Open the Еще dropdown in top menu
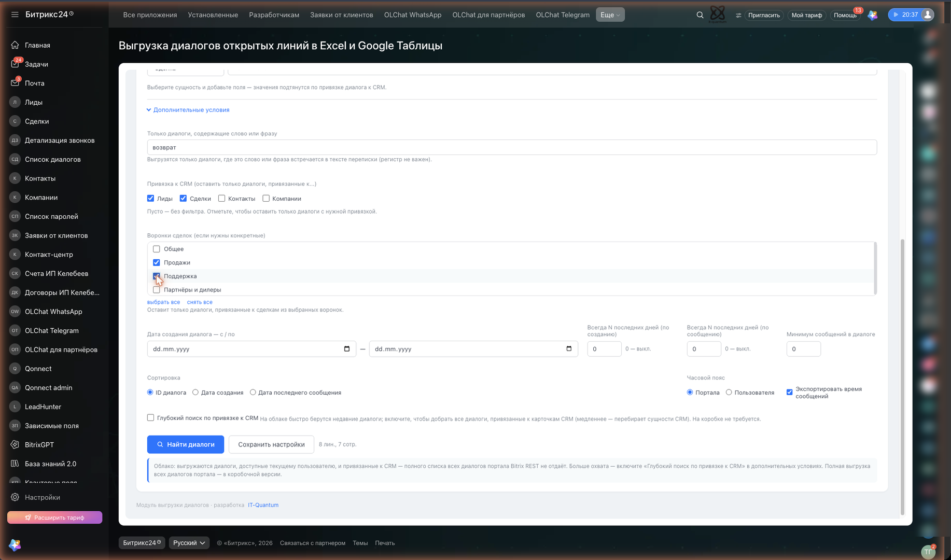This screenshot has height=560, width=951. point(610,15)
